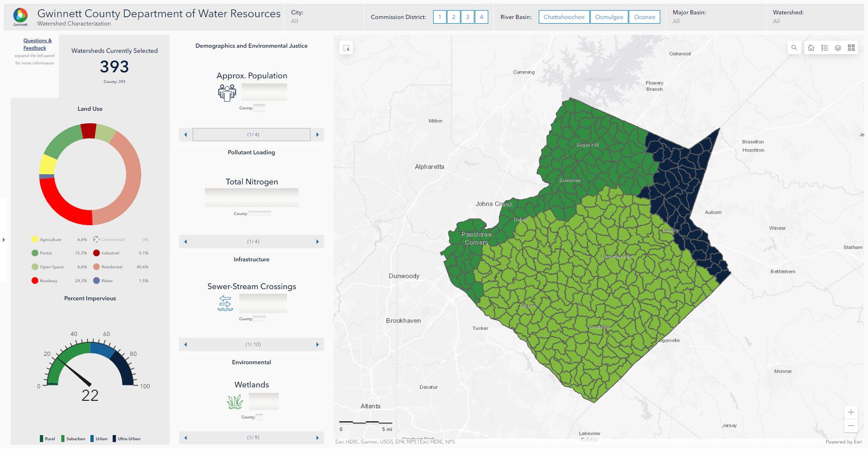The width and height of the screenshot is (868, 449).
Task: Reset map to default home extent
Action: tap(811, 48)
